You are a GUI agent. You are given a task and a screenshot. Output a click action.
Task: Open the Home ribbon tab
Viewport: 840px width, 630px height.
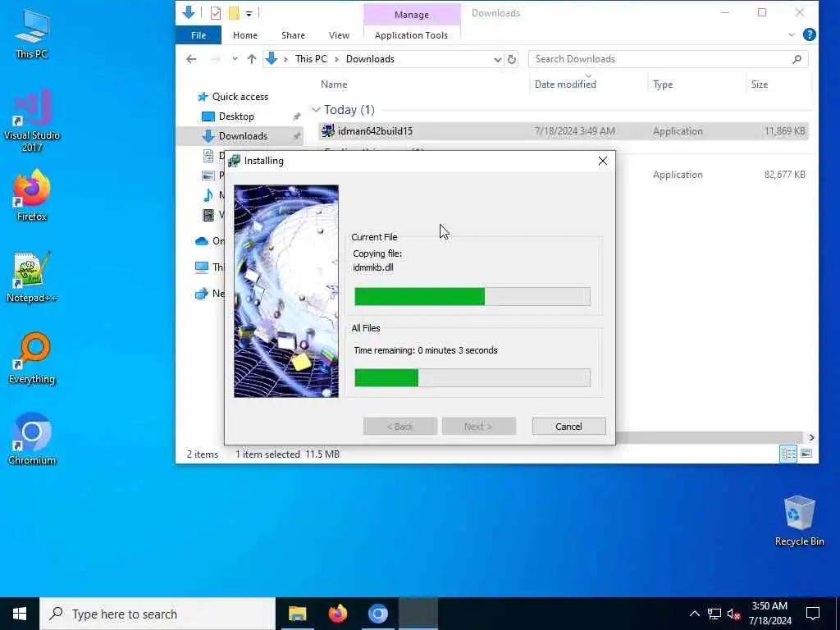(x=245, y=35)
